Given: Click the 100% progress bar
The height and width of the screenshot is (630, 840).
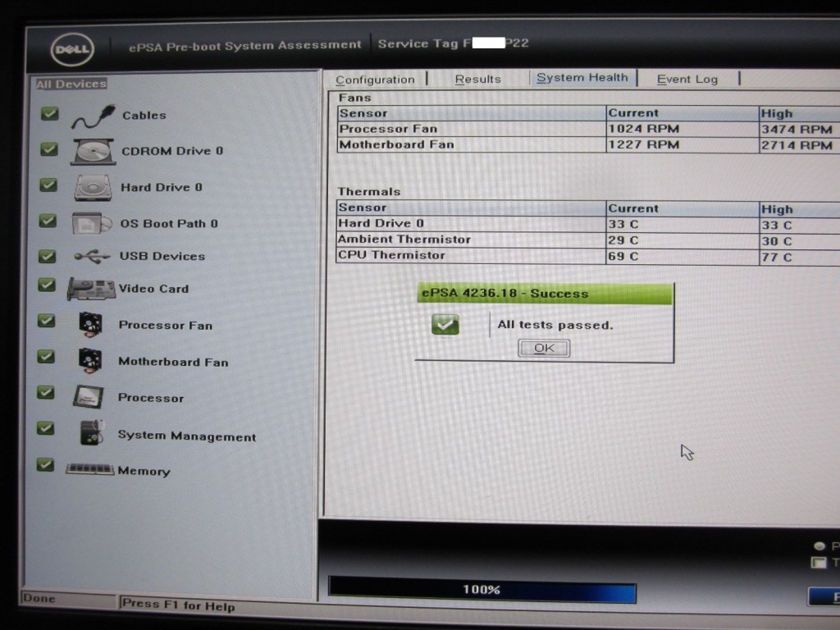Looking at the screenshot, I should pos(482,590).
